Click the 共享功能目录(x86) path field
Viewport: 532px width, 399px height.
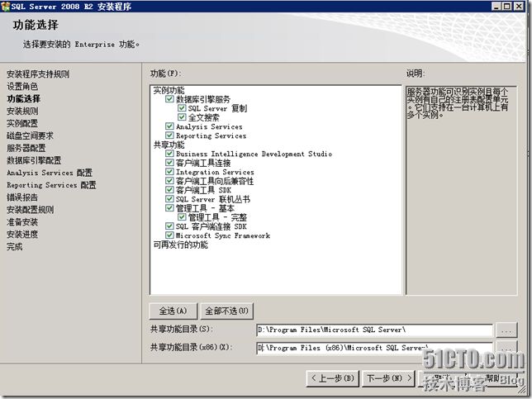pyautogui.click(x=374, y=348)
